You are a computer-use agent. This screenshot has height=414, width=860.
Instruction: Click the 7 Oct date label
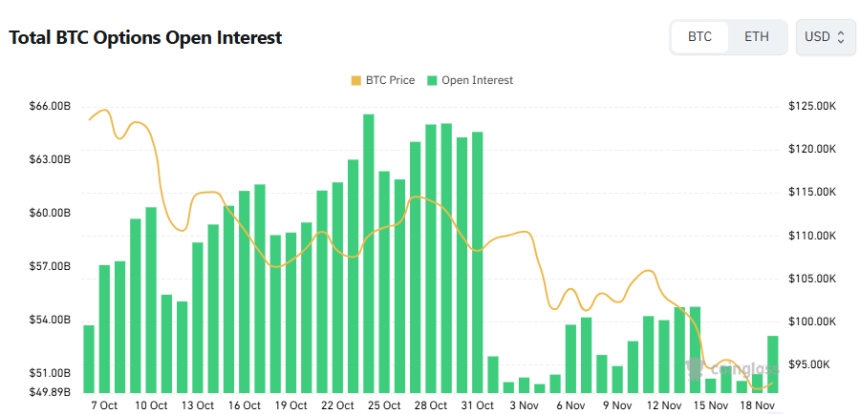click(104, 405)
